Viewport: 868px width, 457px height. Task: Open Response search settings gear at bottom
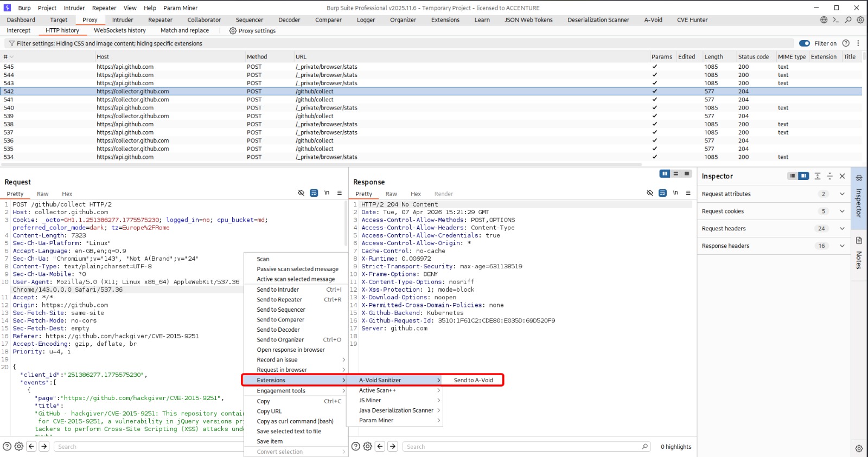(368, 446)
